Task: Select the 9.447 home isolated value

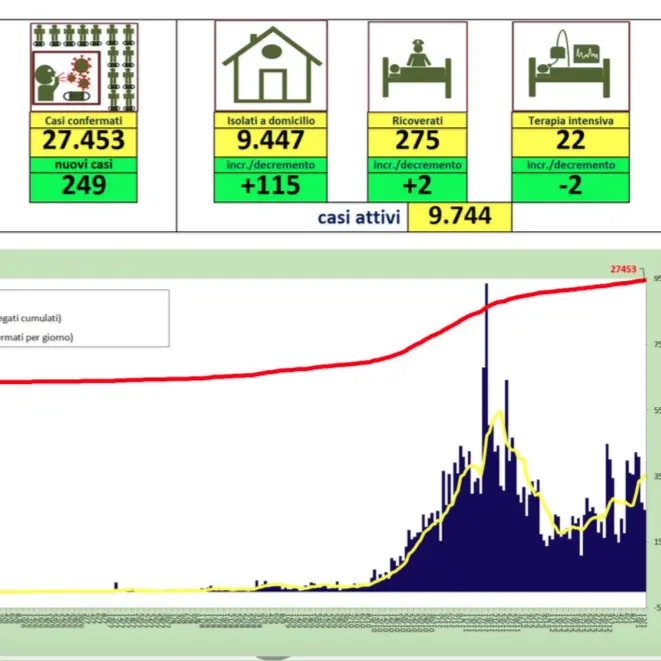Action: [x=271, y=140]
